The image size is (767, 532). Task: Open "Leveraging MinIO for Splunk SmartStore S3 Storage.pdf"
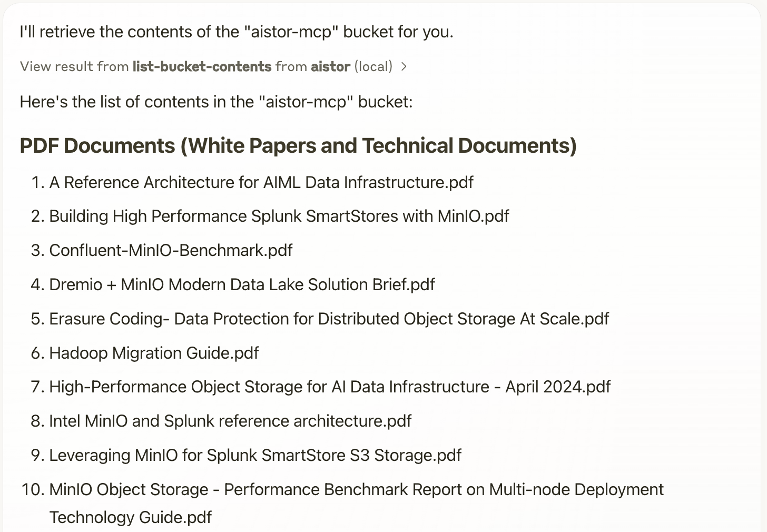pyautogui.click(x=255, y=455)
